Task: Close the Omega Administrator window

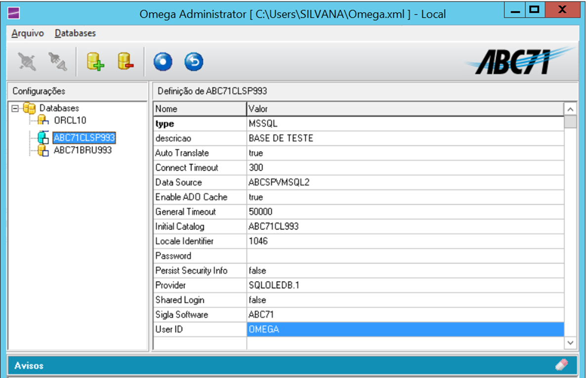Action: (562, 10)
